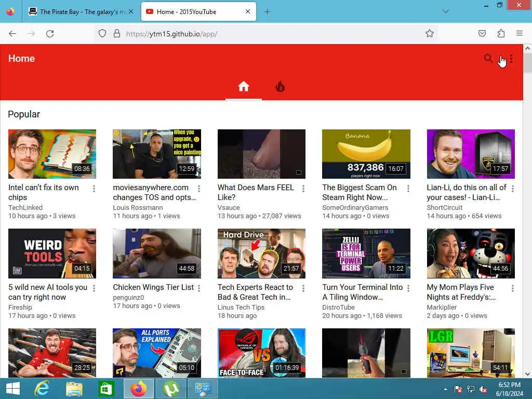Open Save to Pocket icon
The image size is (532, 399).
482,33
